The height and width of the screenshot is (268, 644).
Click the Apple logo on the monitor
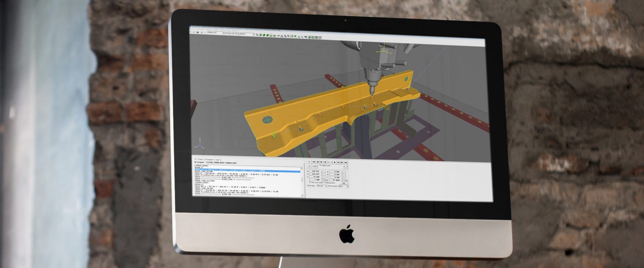(x=346, y=234)
